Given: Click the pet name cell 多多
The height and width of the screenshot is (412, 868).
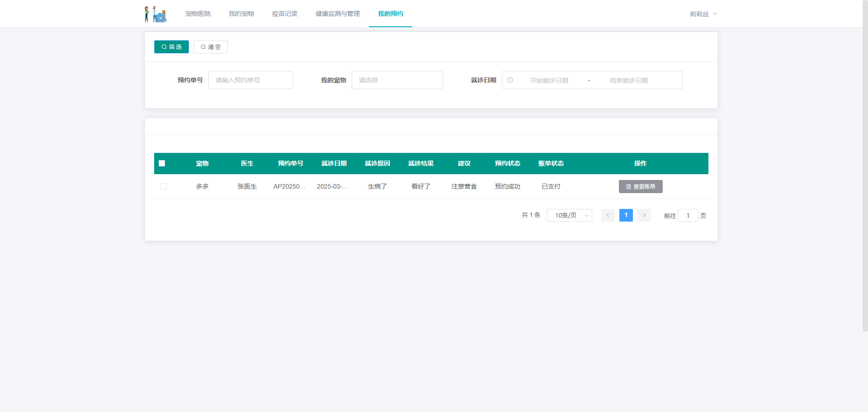Looking at the screenshot, I should click(202, 186).
